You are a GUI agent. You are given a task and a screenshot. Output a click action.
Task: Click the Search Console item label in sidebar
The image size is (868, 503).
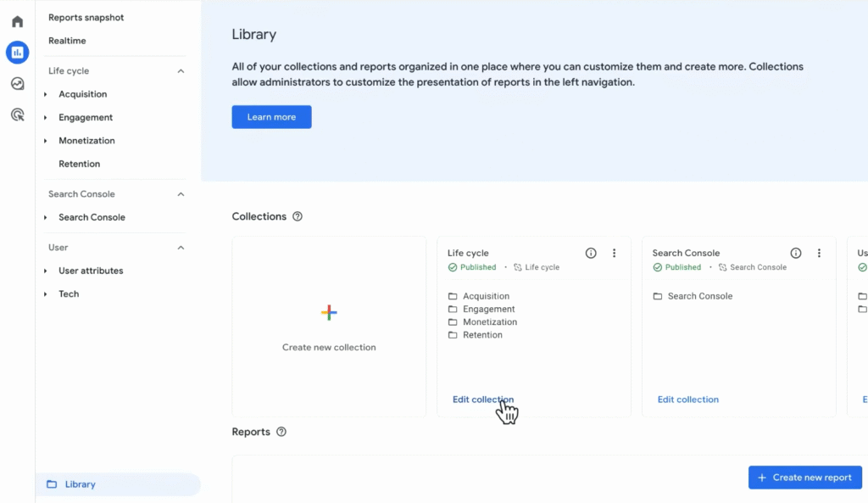(x=92, y=217)
